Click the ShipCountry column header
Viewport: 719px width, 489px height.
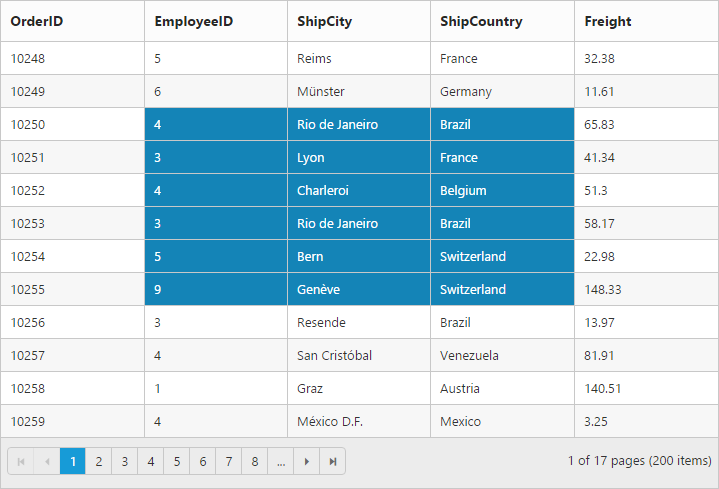(x=481, y=21)
